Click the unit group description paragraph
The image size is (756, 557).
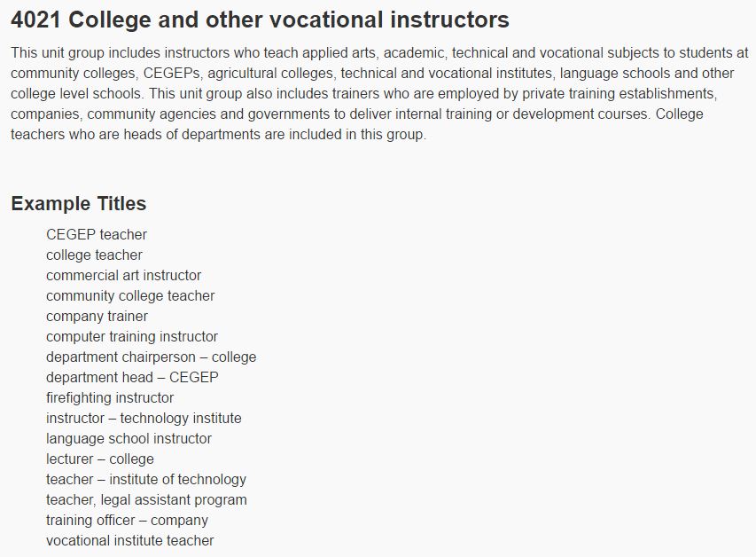point(379,93)
